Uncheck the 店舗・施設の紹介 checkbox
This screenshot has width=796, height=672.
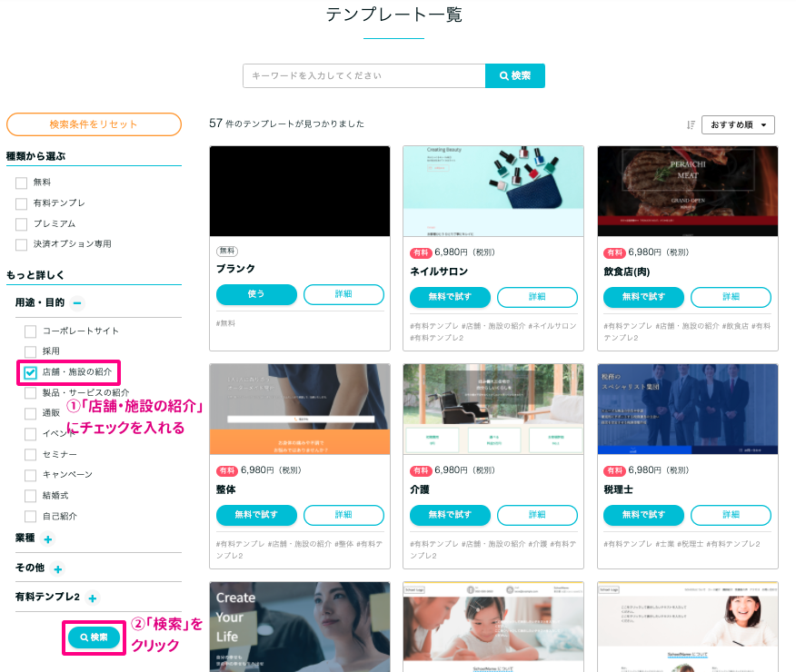(31, 372)
